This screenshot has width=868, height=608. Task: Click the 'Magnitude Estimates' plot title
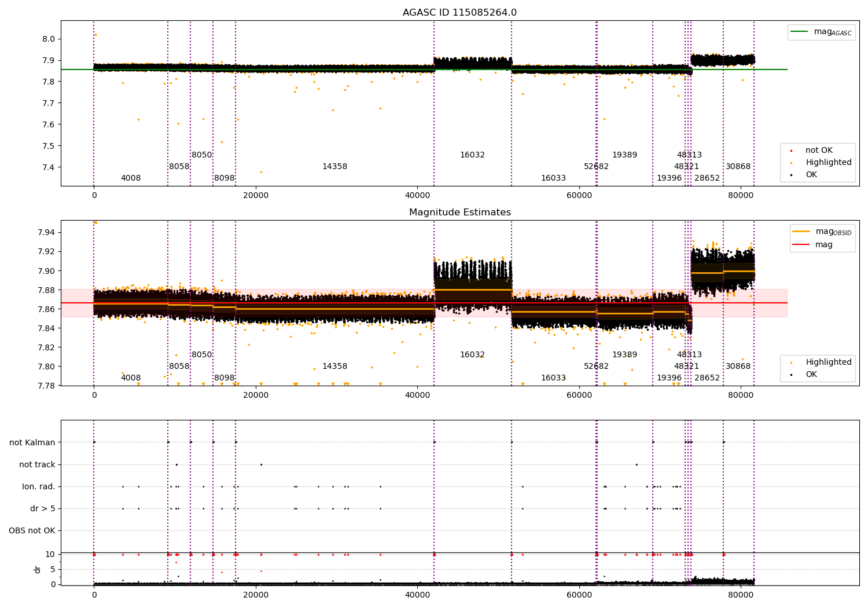click(x=459, y=213)
